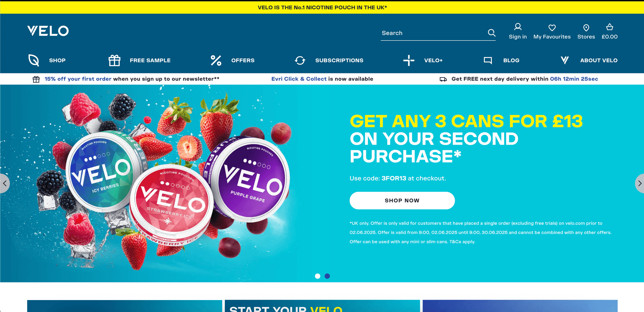This screenshot has height=312, width=644.
Task: Select the second carousel slide dot
Action: click(327, 276)
